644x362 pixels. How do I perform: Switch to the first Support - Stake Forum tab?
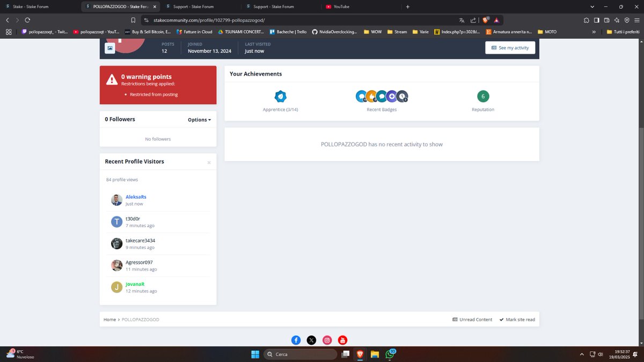[201, 6]
